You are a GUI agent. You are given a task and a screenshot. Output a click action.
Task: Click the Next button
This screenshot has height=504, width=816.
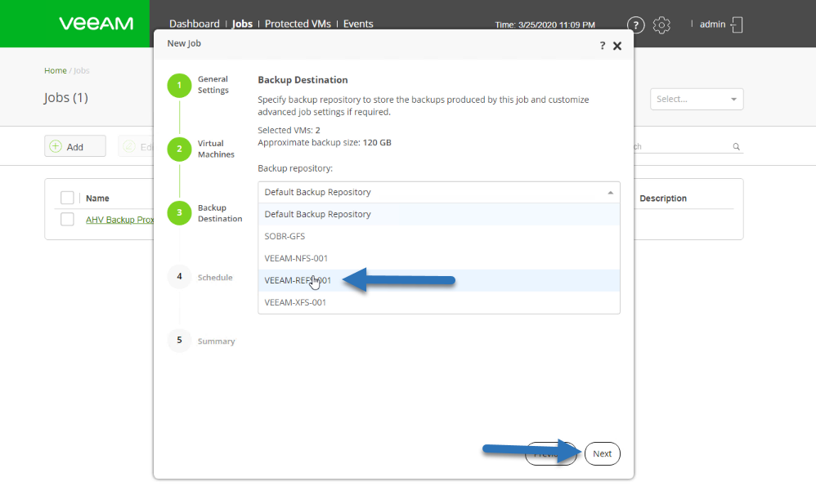[602, 453]
